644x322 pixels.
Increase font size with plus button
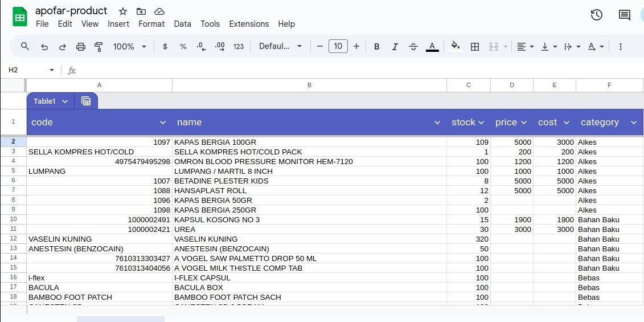coord(356,47)
